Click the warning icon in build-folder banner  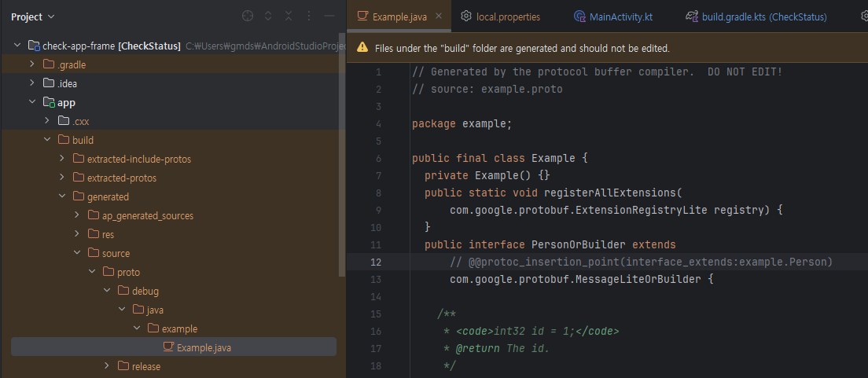click(x=362, y=48)
